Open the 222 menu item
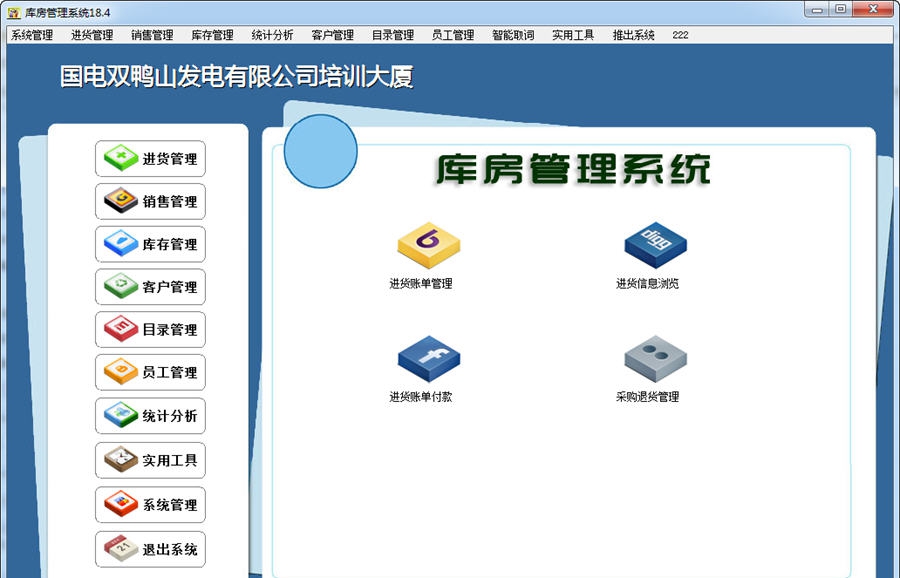900x578 pixels. (x=680, y=33)
